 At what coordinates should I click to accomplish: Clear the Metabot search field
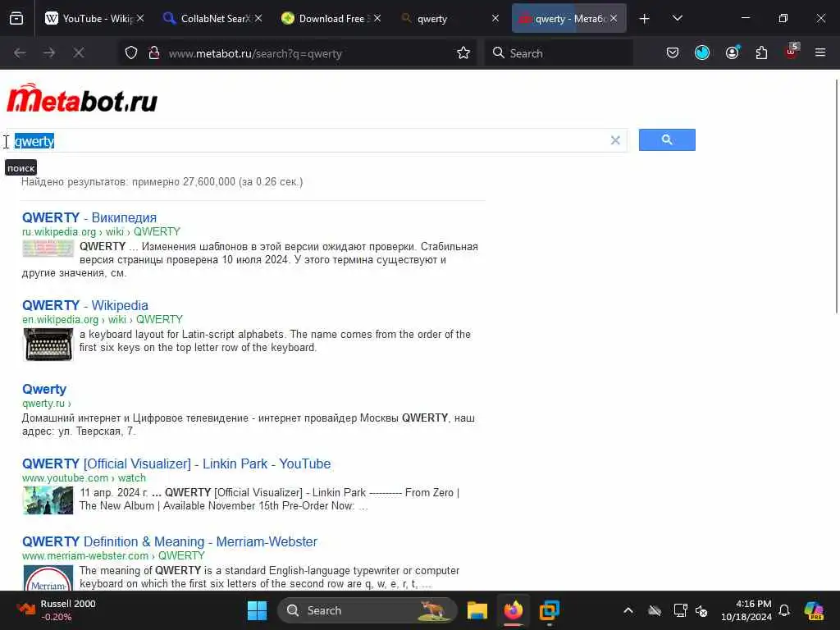click(615, 140)
